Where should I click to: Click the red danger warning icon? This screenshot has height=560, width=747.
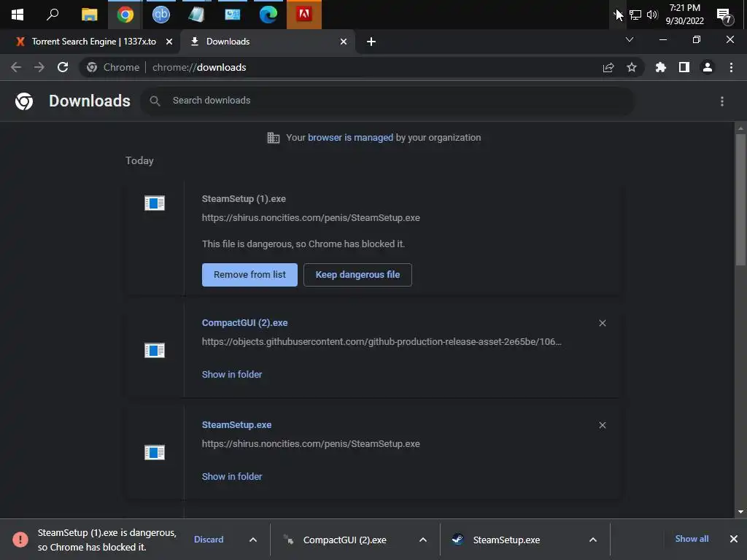pos(20,539)
